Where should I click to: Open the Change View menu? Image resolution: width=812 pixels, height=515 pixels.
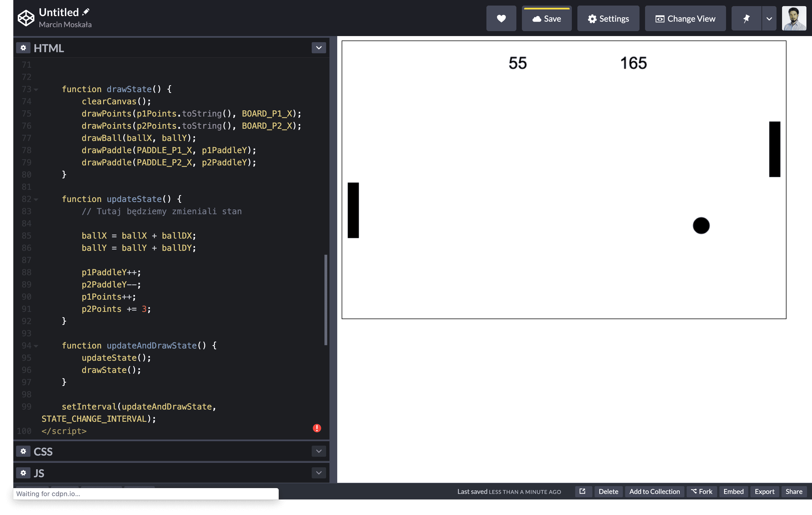[685, 19]
